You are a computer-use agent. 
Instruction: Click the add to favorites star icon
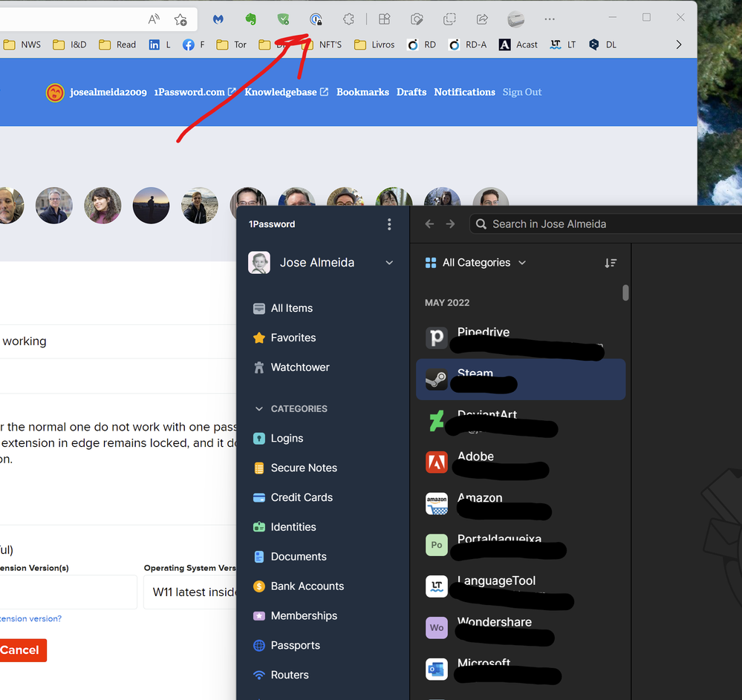pyautogui.click(x=180, y=19)
